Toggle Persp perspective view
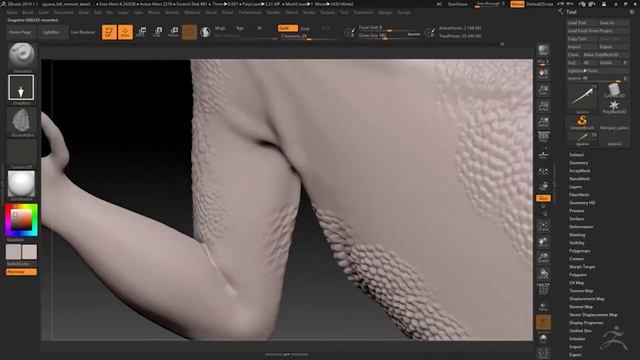This screenshot has height=360, width=640. pos(543,138)
